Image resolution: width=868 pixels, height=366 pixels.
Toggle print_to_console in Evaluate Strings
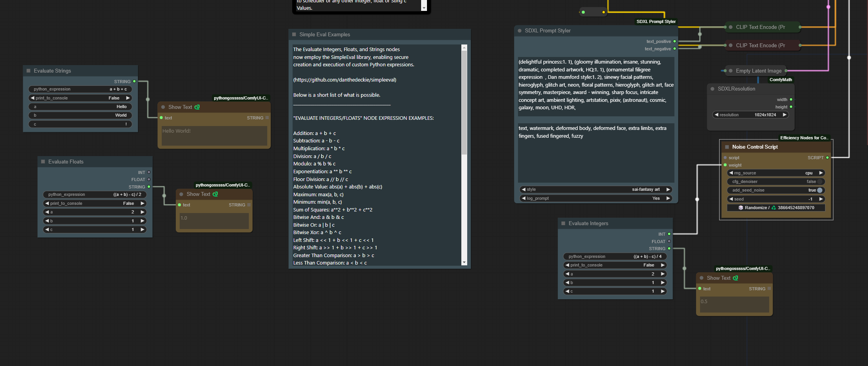[x=80, y=98]
